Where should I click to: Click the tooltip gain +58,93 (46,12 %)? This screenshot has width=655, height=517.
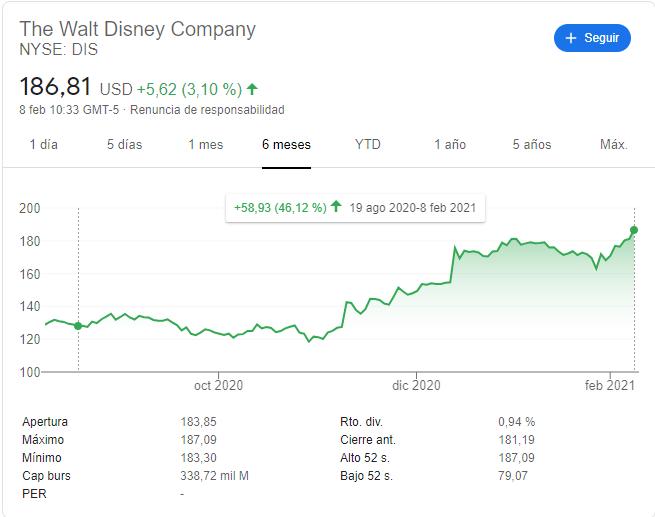tap(280, 208)
